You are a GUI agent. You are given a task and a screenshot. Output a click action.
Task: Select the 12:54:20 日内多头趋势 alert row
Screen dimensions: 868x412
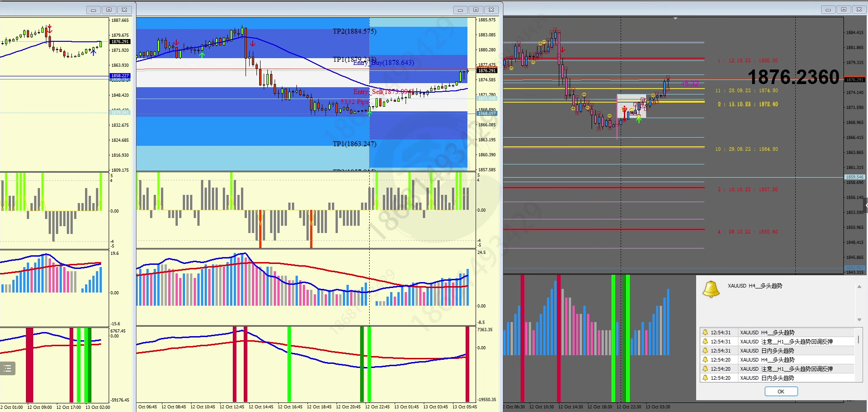pyautogui.click(x=777, y=378)
